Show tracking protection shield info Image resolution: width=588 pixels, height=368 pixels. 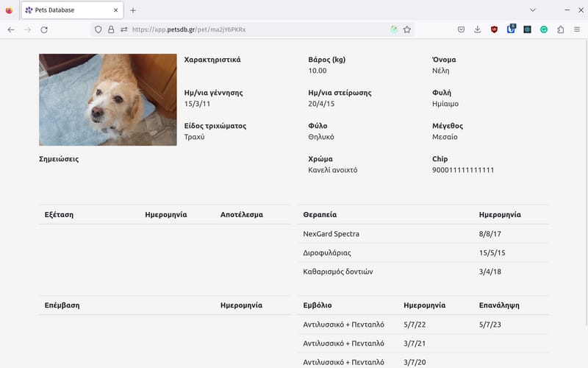[98, 29]
